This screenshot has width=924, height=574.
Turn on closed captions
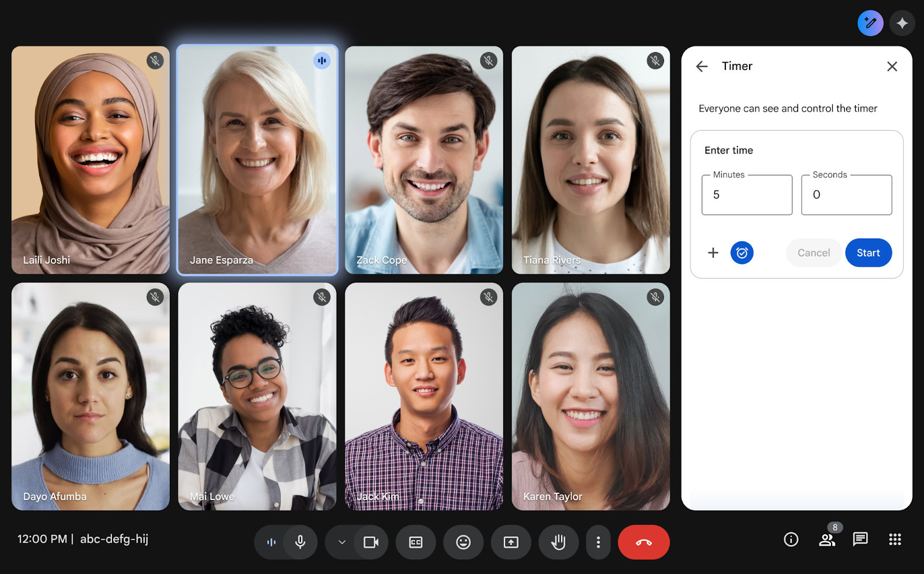(x=416, y=542)
